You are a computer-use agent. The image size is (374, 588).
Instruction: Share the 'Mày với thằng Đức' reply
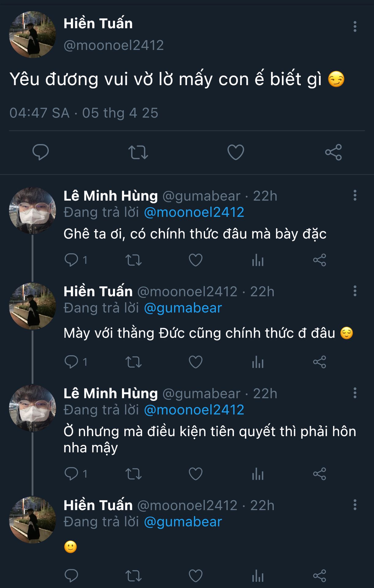[319, 362]
